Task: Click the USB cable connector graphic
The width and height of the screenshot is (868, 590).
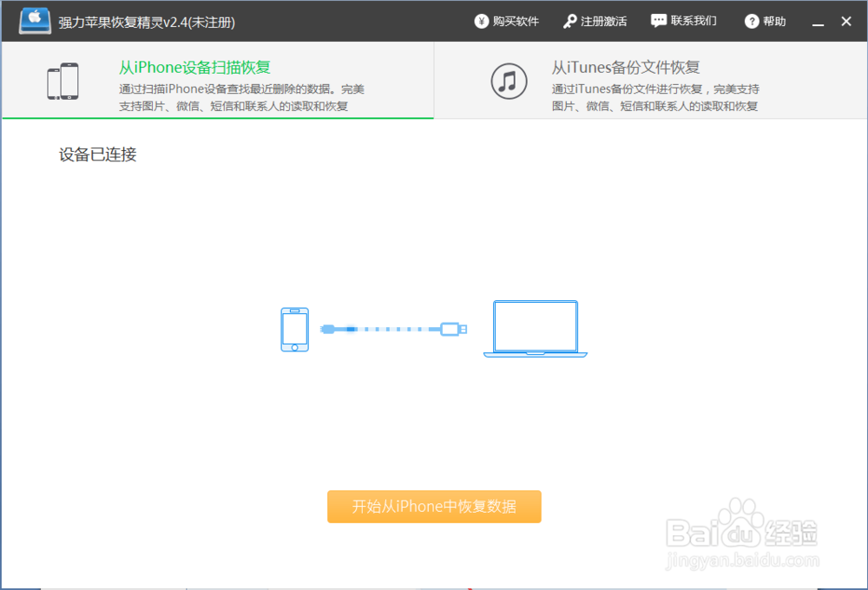Action: (393, 330)
